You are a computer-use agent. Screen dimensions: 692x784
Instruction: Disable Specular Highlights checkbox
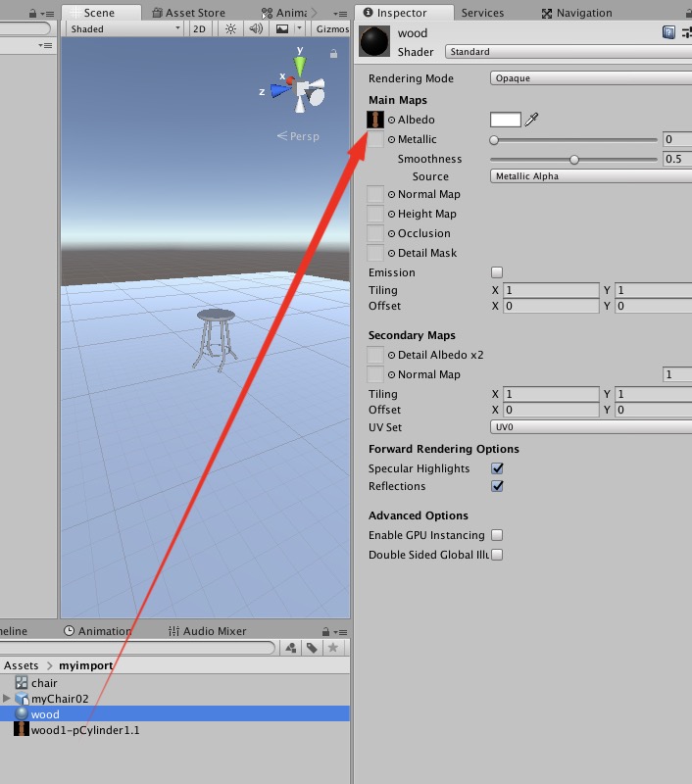click(x=497, y=468)
